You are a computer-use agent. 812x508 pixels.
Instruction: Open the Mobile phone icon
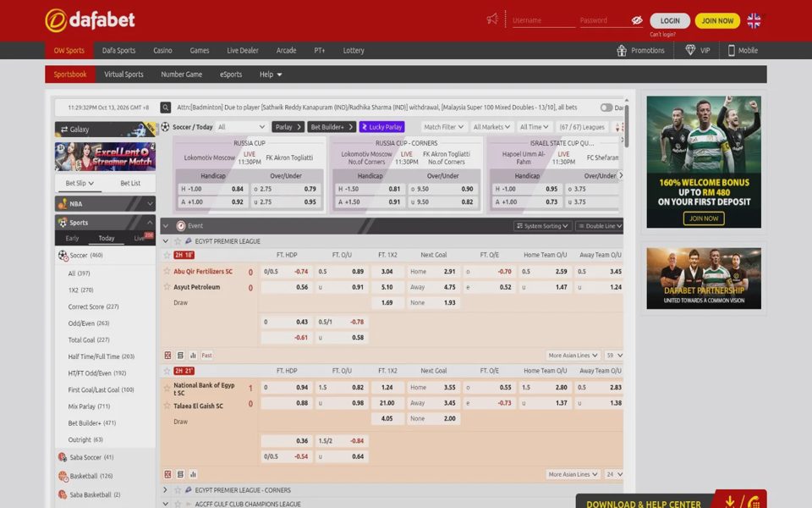point(731,50)
